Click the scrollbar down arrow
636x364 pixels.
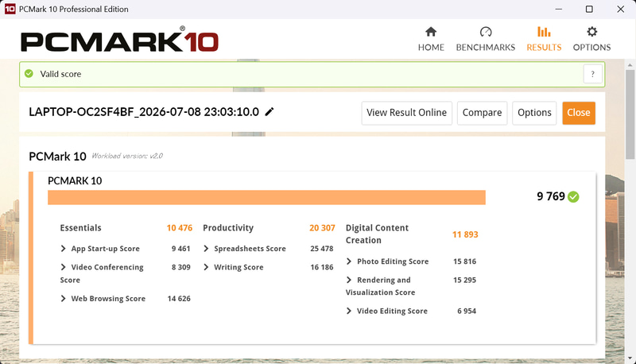630,358
